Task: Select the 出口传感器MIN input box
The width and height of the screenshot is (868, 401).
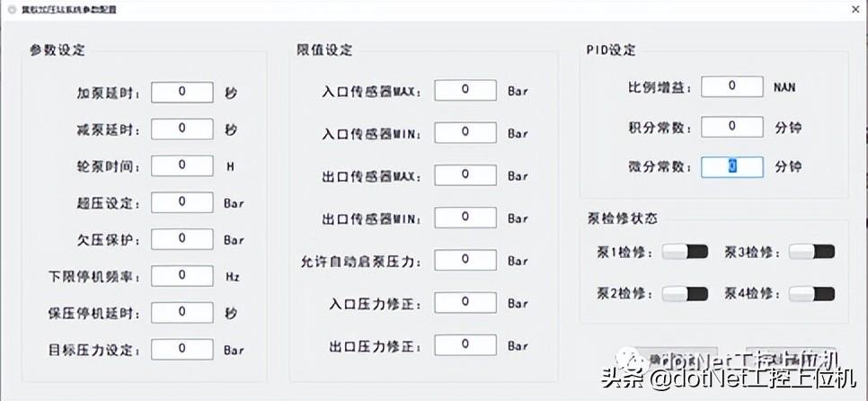Action: [x=465, y=218]
